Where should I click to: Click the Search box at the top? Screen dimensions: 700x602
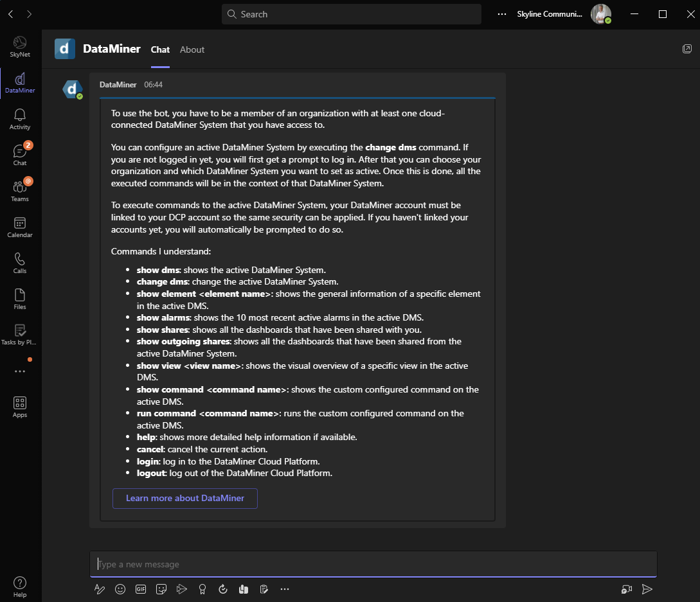tap(352, 14)
